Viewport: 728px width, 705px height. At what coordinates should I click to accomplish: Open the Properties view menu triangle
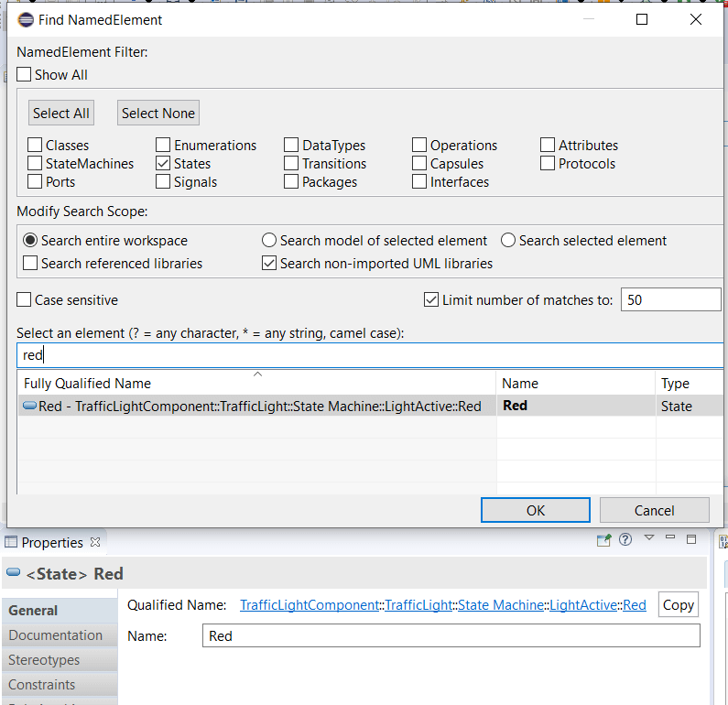[649, 538]
